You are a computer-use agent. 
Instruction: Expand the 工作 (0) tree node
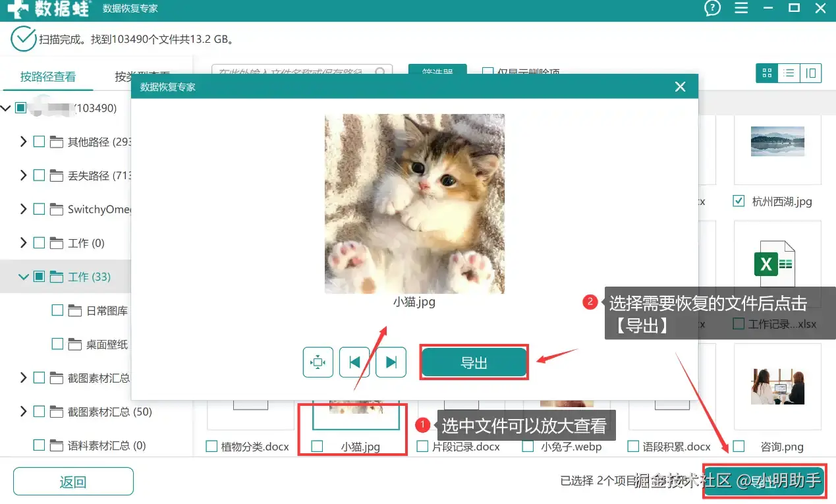tap(23, 242)
